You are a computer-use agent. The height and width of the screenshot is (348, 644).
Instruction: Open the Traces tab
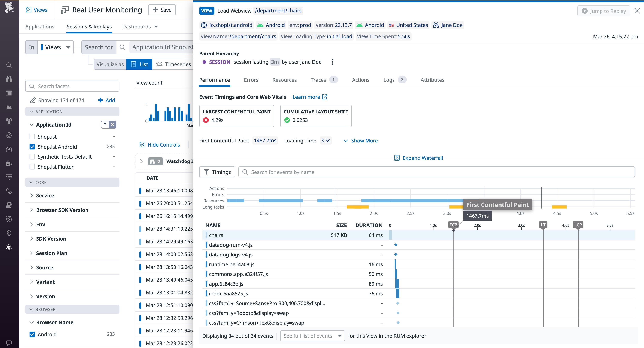[x=318, y=80]
